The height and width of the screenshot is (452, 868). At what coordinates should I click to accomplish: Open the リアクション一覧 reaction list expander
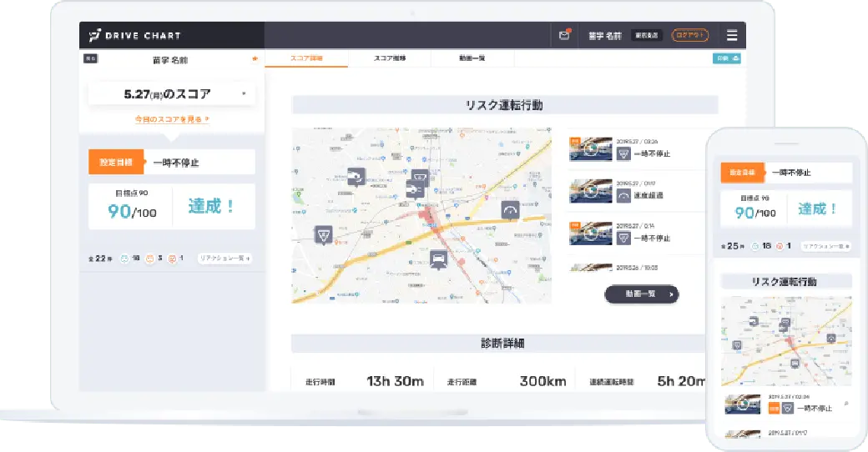225,259
